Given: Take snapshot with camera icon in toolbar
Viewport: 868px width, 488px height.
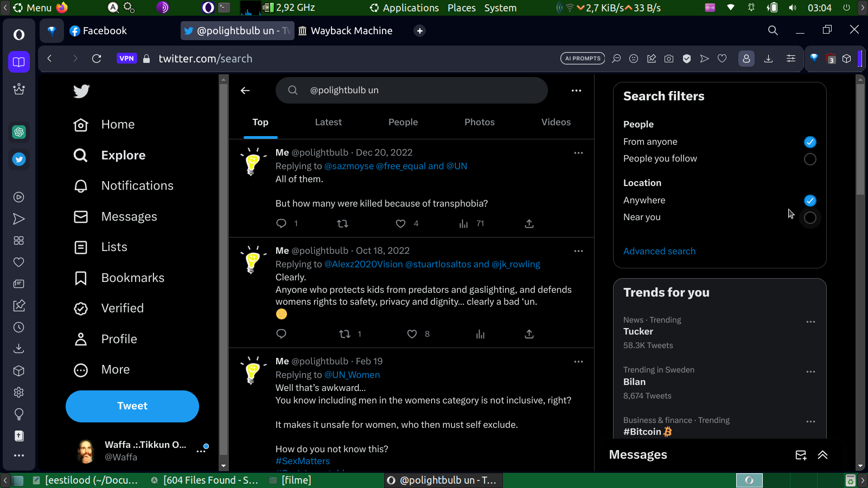Looking at the screenshot, I should pyautogui.click(x=669, y=59).
